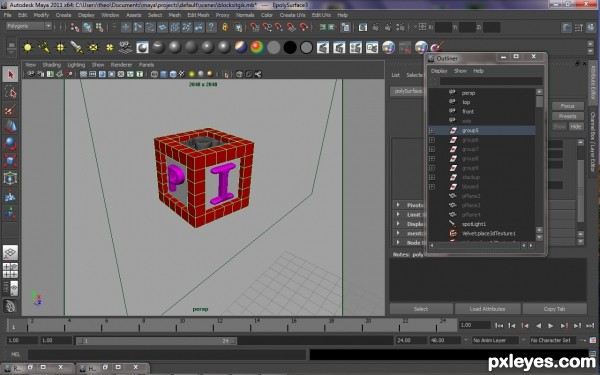Image resolution: width=600 pixels, height=375 pixels.
Task: Enable snap to points magnet icon
Action: coord(279,27)
